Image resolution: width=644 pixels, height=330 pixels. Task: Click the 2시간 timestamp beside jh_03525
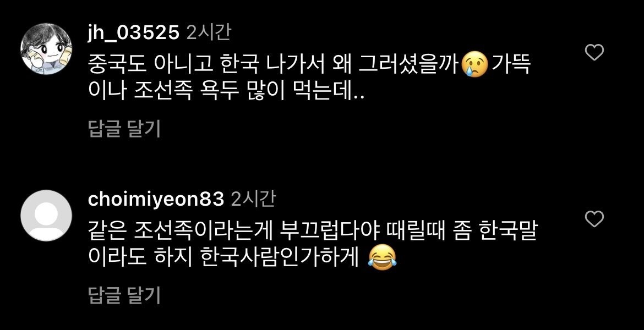tap(208, 33)
